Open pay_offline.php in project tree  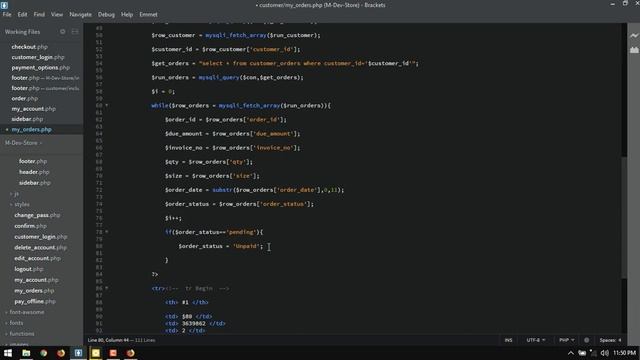[35, 302]
